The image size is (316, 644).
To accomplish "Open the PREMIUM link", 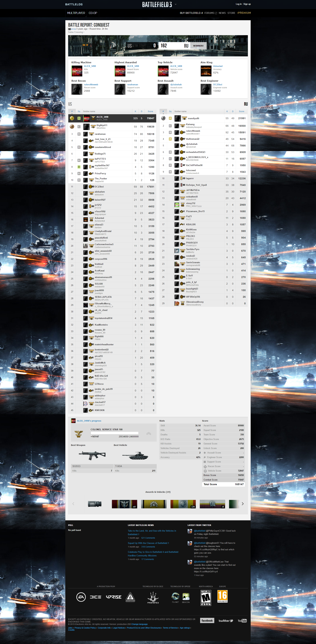I will point(244,13).
